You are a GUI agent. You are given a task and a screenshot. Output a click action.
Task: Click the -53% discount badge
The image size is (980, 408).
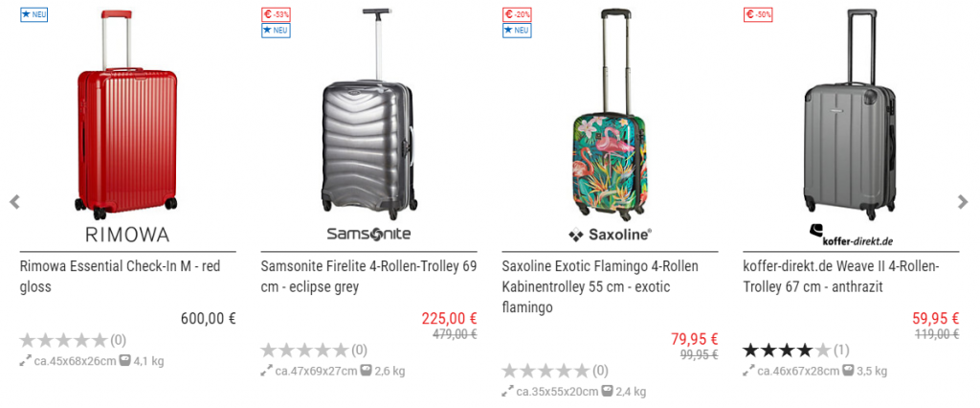point(276,14)
